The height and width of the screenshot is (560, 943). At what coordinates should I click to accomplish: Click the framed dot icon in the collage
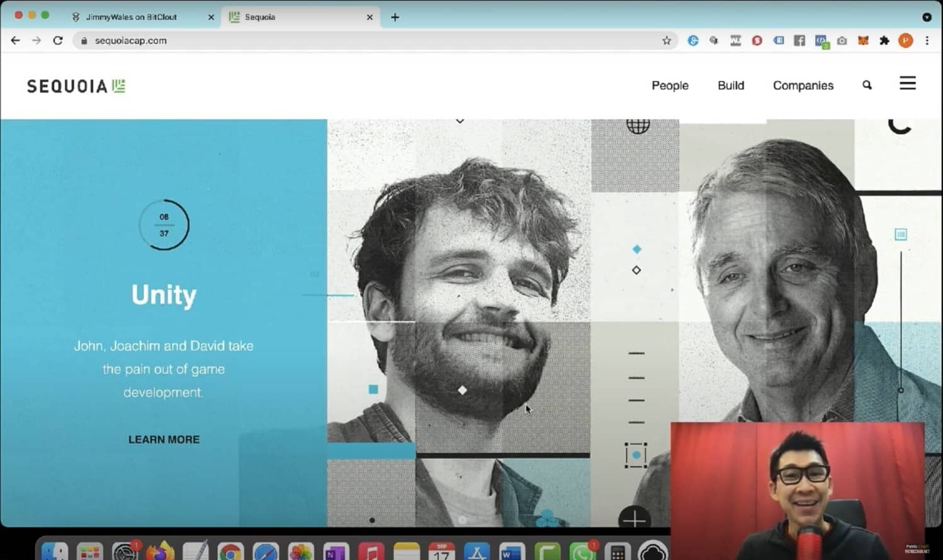[636, 455]
